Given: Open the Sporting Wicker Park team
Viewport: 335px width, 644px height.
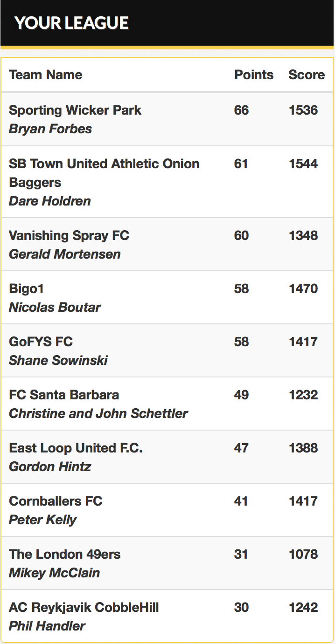Looking at the screenshot, I should click(x=75, y=110).
